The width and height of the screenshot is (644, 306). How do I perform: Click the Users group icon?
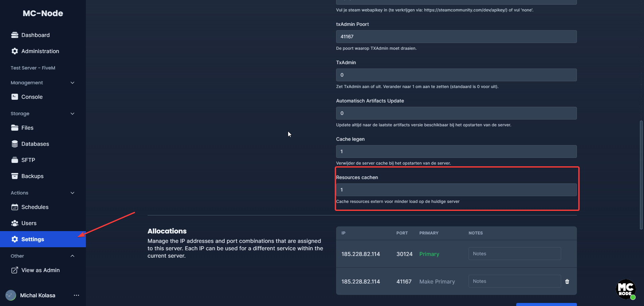pyautogui.click(x=15, y=223)
